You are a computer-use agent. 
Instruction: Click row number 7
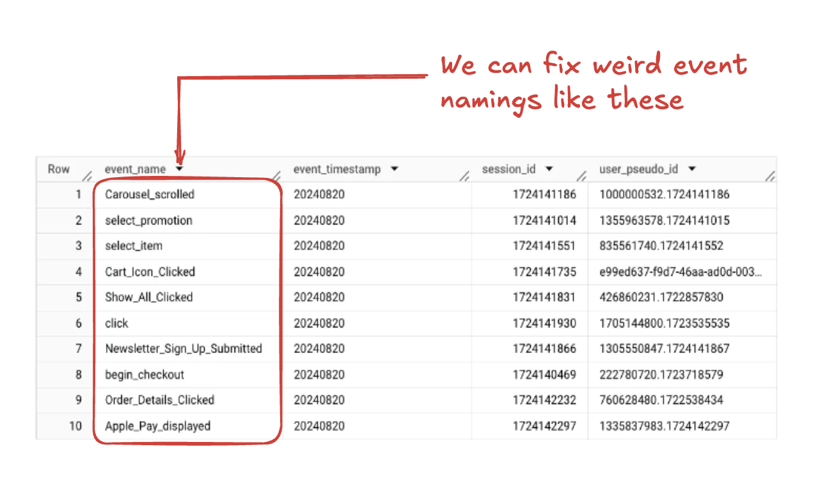[x=79, y=349]
